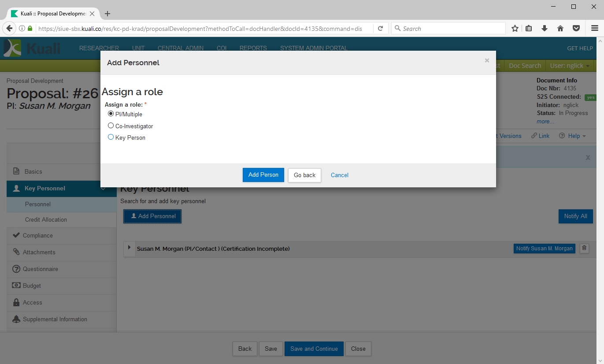Image resolution: width=604 pixels, height=364 pixels.
Task: Open the Firefox downloads arrow icon
Action: [545, 29]
